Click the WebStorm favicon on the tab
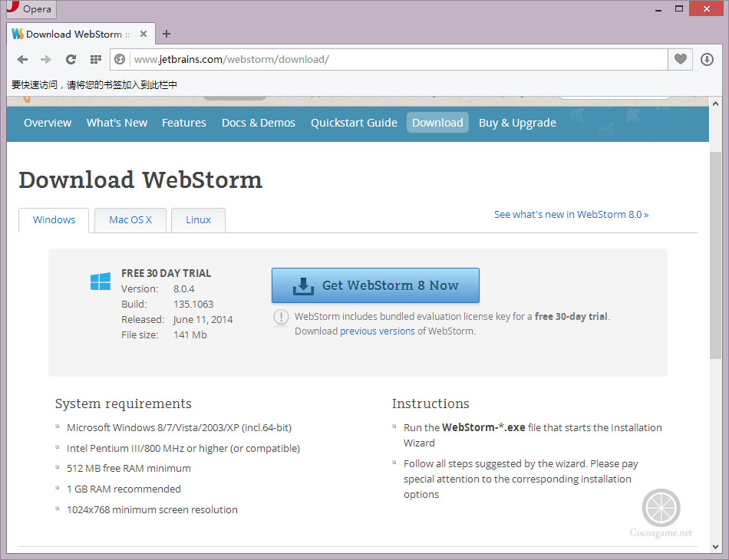729x560 pixels. (x=18, y=34)
